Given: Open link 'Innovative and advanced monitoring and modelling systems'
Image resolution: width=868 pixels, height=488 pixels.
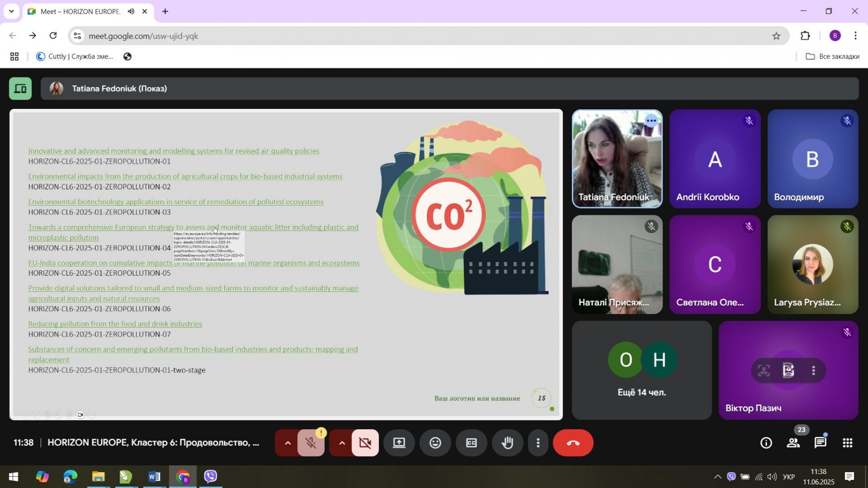Looking at the screenshot, I should [x=174, y=151].
